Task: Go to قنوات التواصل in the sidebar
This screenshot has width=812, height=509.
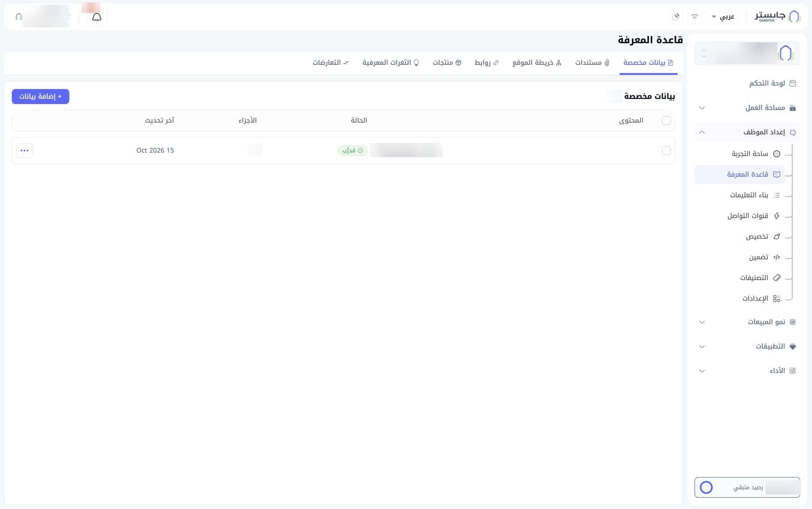Action: (753, 216)
